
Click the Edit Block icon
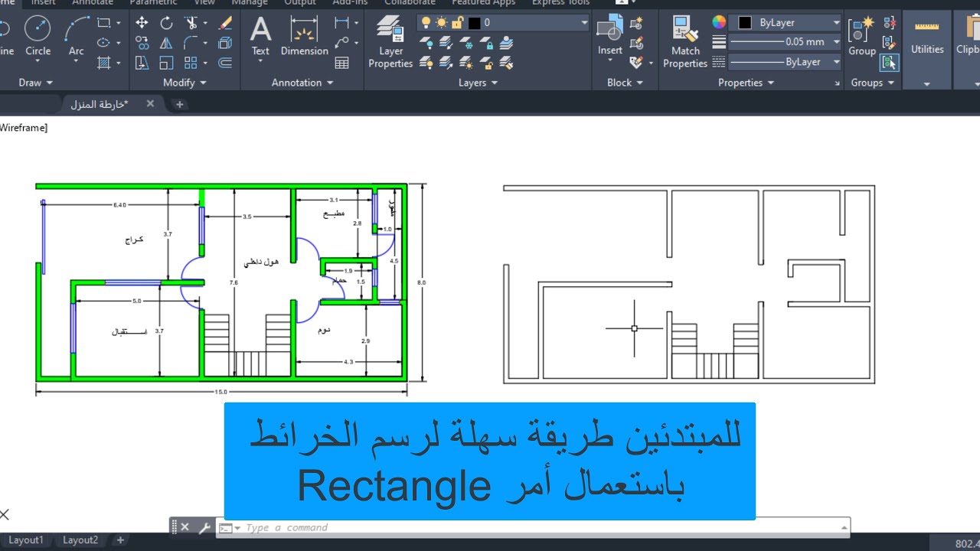[636, 44]
